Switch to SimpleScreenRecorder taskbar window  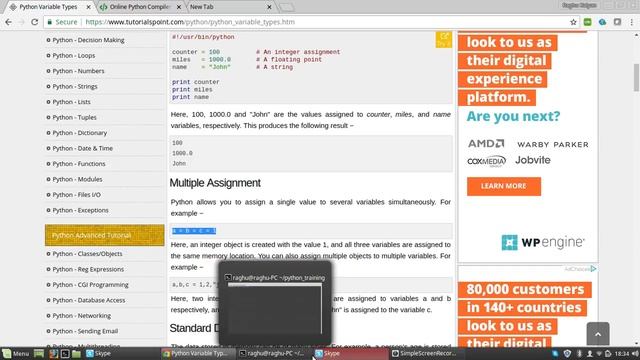(427, 353)
